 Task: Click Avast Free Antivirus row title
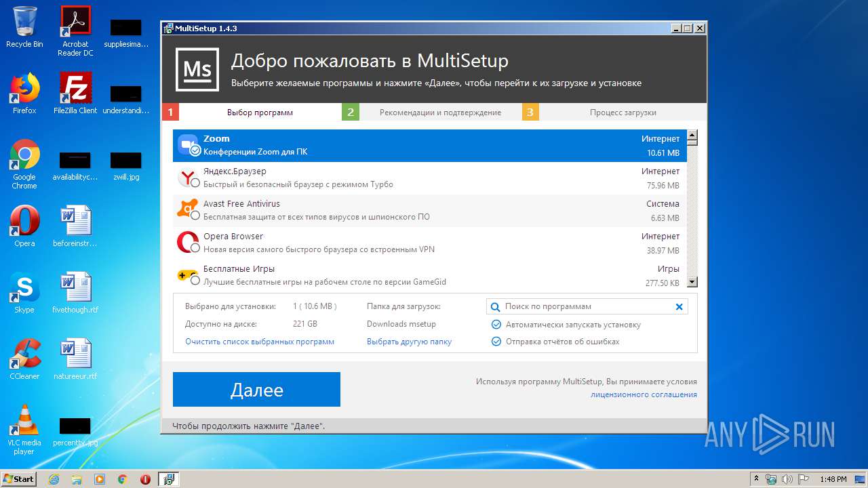241,203
